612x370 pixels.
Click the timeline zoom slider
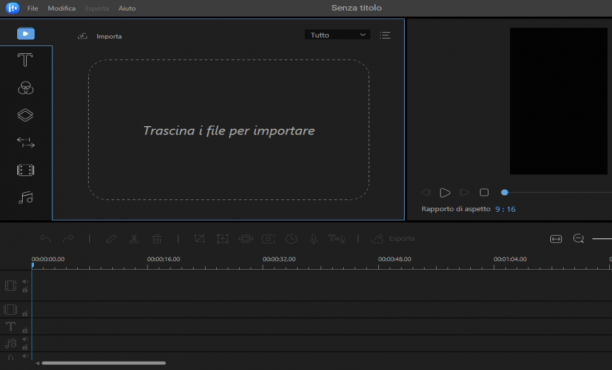point(602,238)
